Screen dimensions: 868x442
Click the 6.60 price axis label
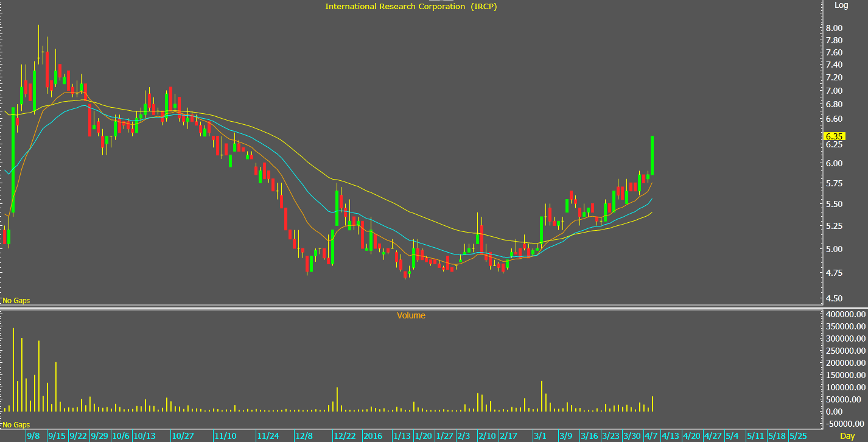click(835, 119)
